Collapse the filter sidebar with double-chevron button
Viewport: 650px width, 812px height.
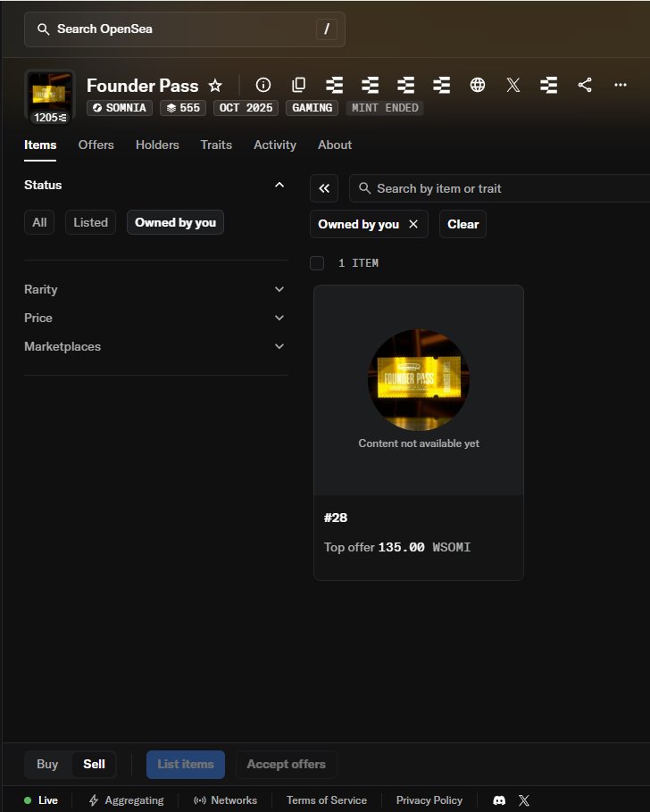coord(324,188)
